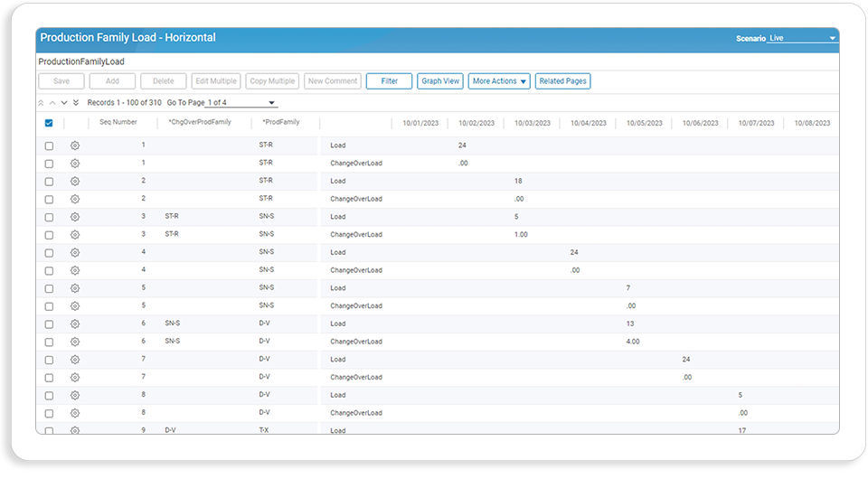Open gear menu for Seq 7 Load row
The height and width of the screenshot is (488, 868).
(x=75, y=360)
